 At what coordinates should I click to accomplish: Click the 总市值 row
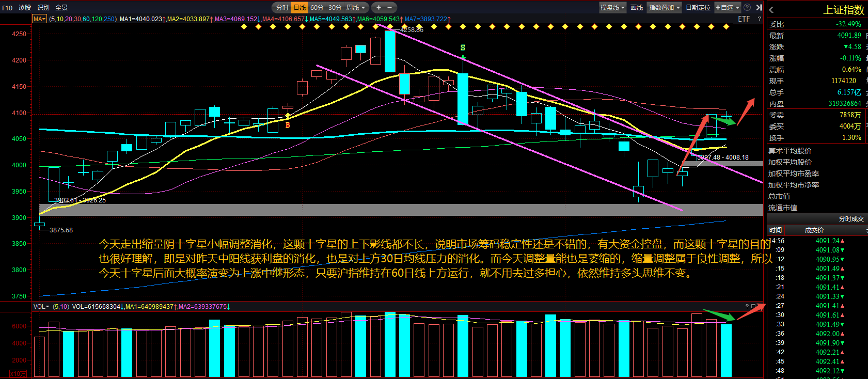pyautogui.click(x=779, y=196)
